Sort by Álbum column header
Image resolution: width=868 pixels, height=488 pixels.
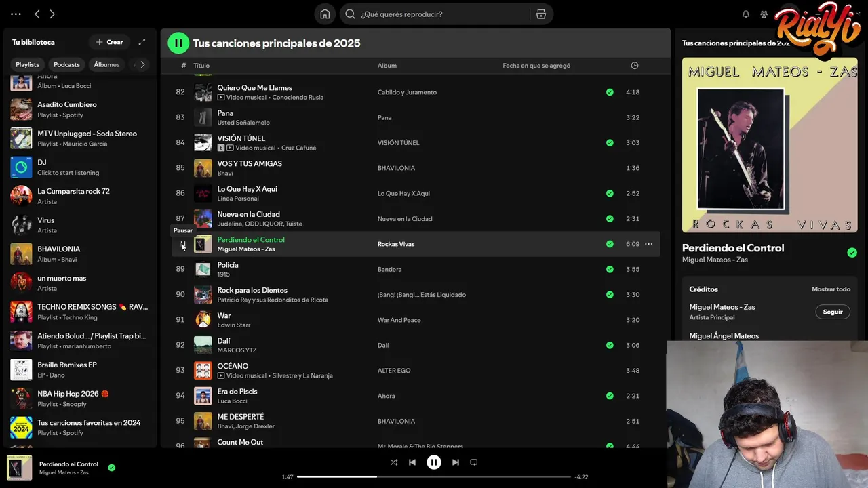coord(387,66)
